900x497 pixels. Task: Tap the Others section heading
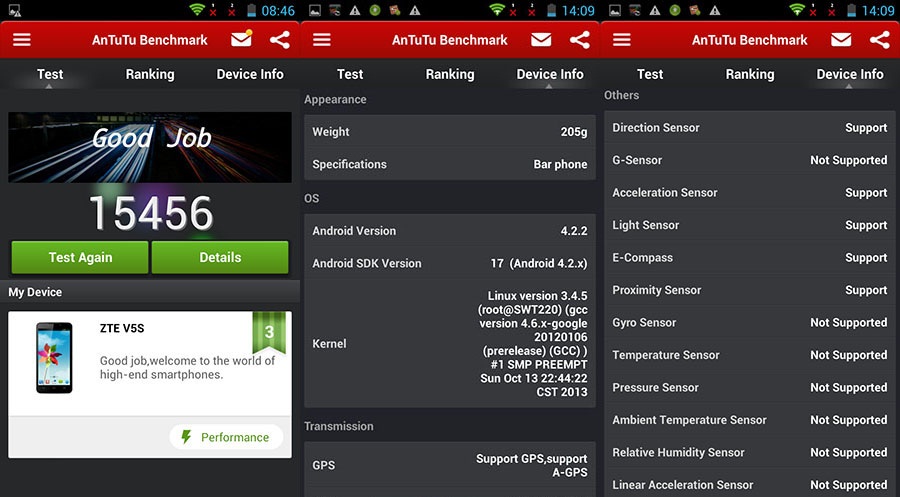click(x=622, y=95)
